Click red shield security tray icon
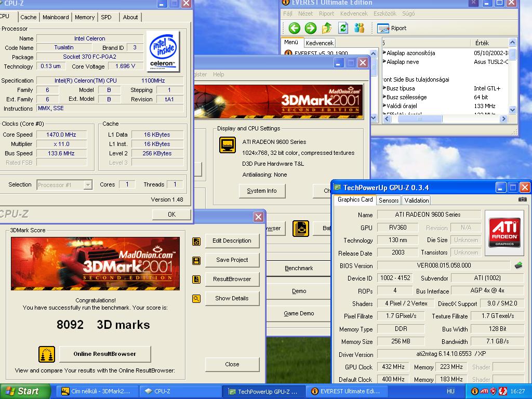532x399 pixels. click(494, 391)
